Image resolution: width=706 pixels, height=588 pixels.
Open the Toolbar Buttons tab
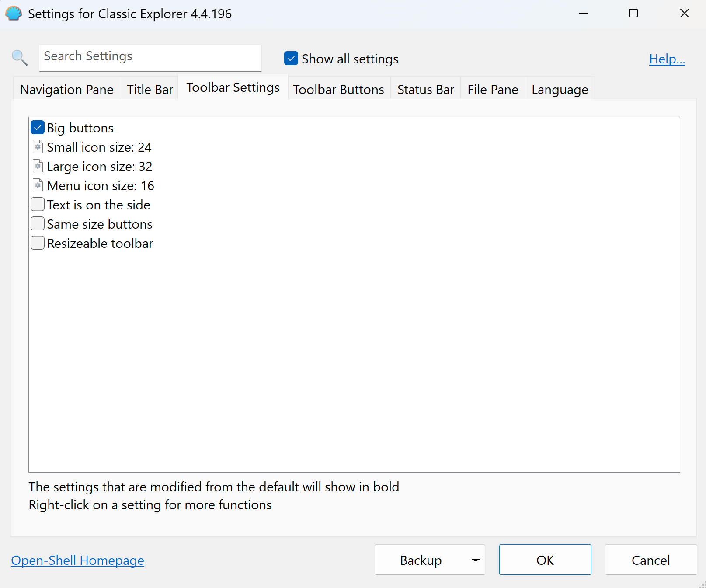[338, 89]
